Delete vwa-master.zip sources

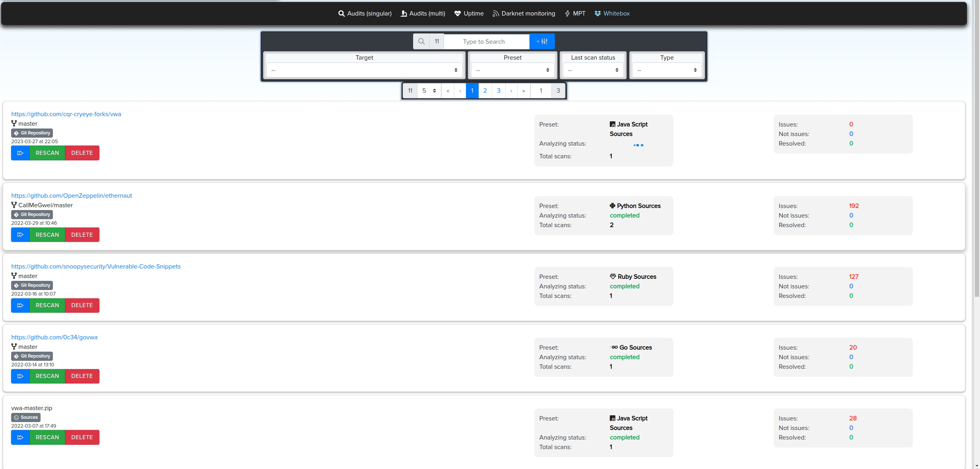coord(82,437)
